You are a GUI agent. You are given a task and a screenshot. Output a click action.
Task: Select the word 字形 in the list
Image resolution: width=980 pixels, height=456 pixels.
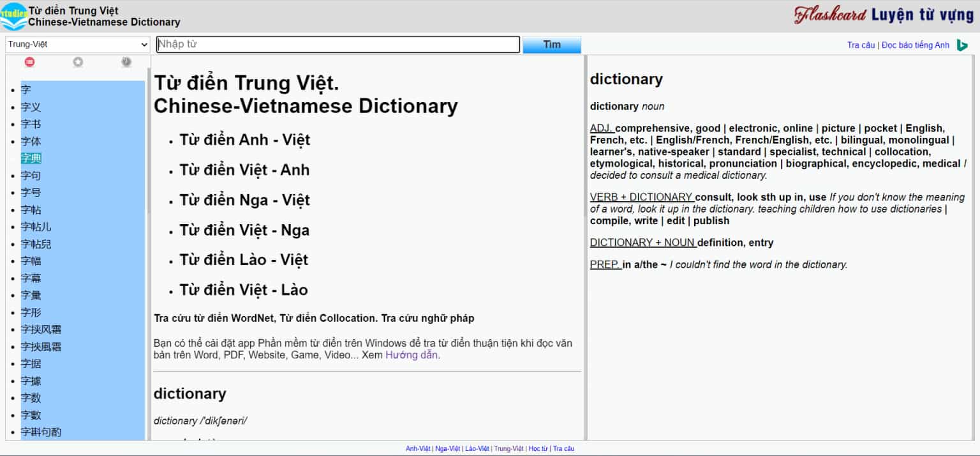point(31,312)
